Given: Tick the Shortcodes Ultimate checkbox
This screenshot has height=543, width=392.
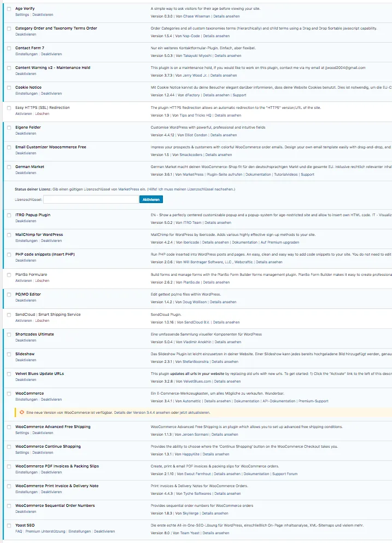Looking at the screenshot, I should tap(9, 335).
